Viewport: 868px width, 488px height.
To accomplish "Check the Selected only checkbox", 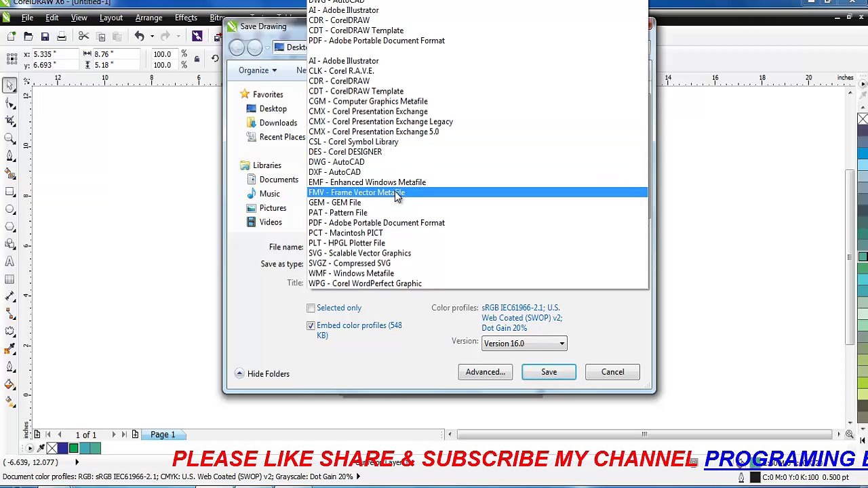I will (311, 308).
